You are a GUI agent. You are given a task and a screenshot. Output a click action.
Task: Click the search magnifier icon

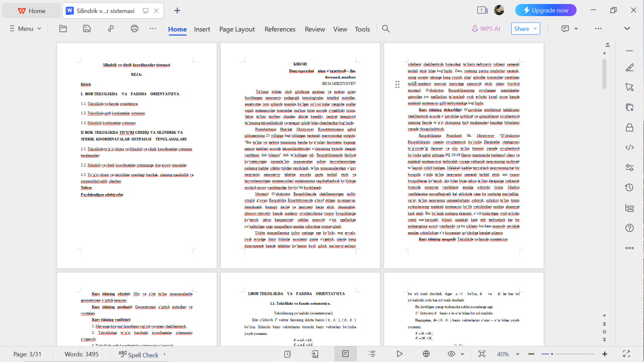pos(386,29)
